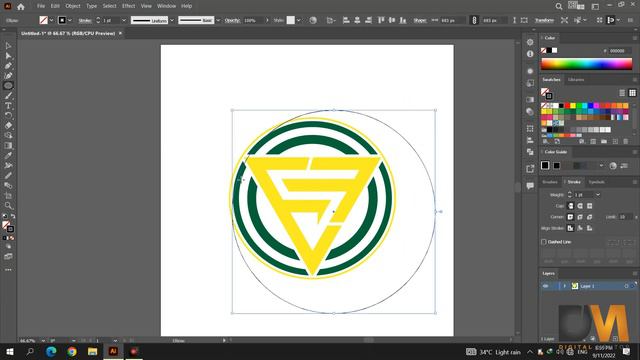This screenshot has height=360, width=640.
Task: Open fill color dropdown in control bar
Action: [x=51, y=20]
